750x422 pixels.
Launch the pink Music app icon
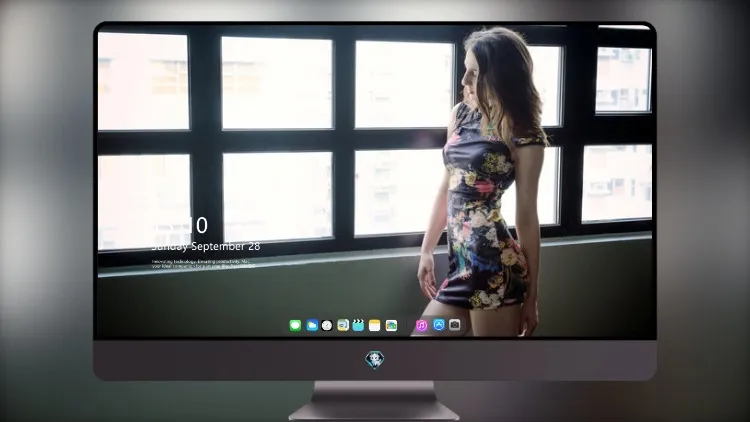[421, 325]
